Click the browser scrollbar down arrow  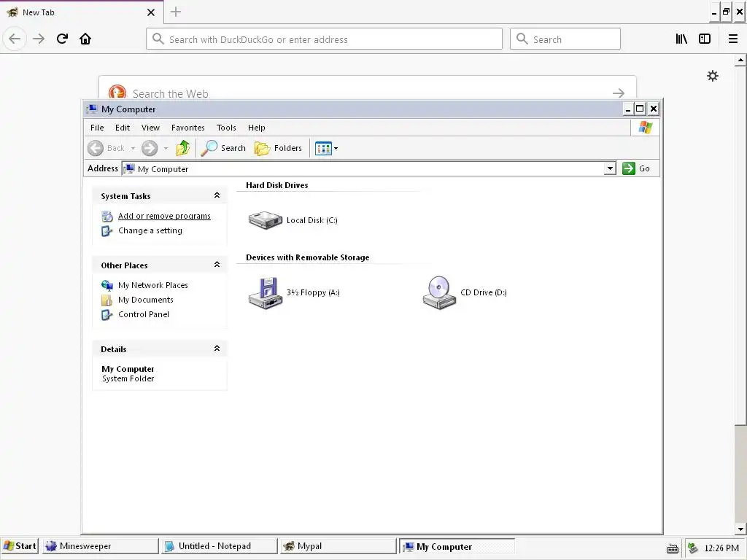coord(740,529)
